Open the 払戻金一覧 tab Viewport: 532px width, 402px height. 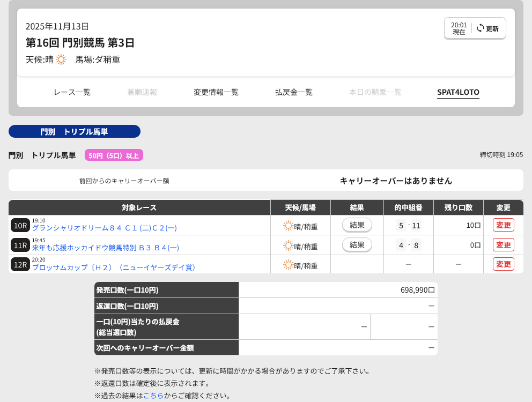click(294, 92)
